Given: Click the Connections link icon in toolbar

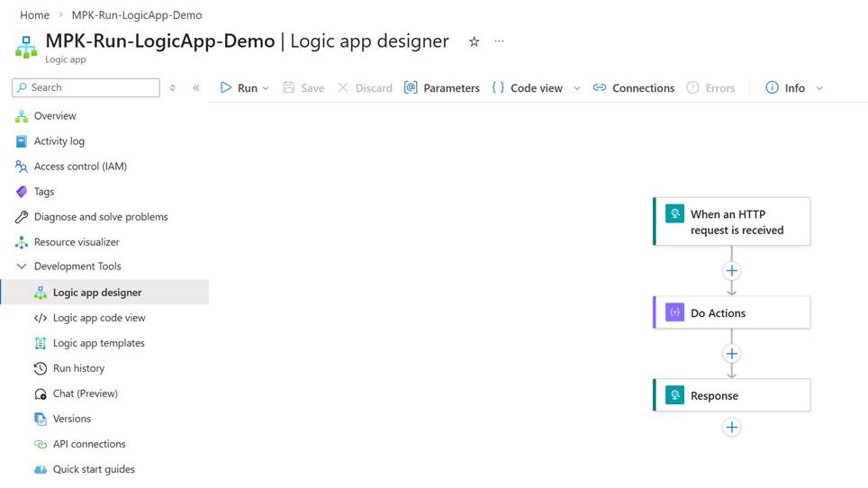Looking at the screenshot, I should coord(600,87).
